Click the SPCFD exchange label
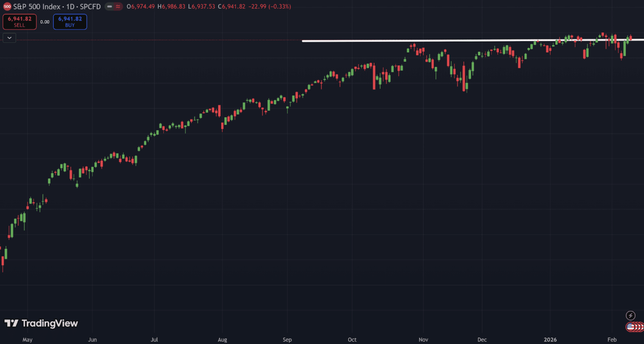The image size is (644, 344). click(90, 7)
